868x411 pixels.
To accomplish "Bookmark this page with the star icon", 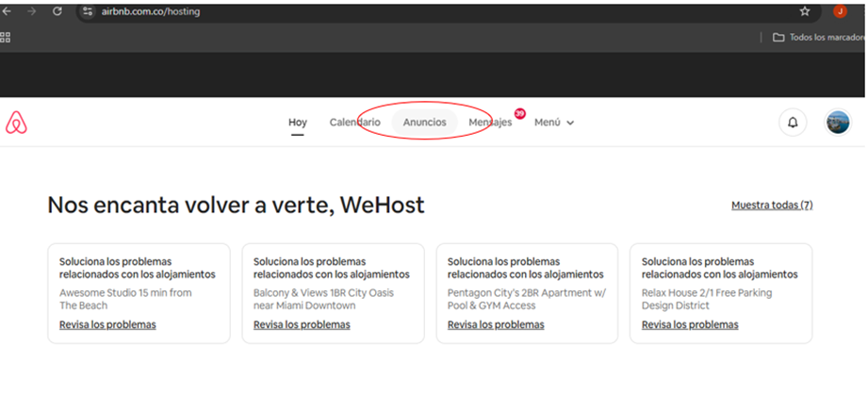I will coord(805,11).
